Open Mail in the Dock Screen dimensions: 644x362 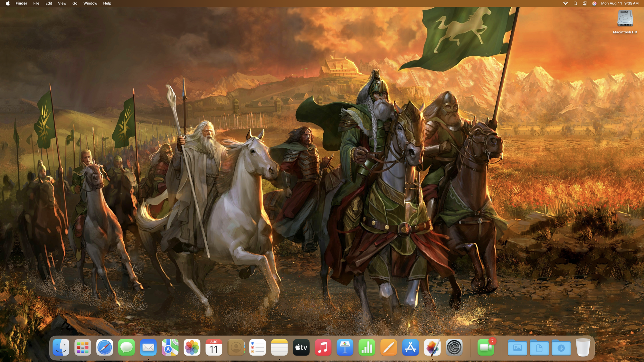148,347
